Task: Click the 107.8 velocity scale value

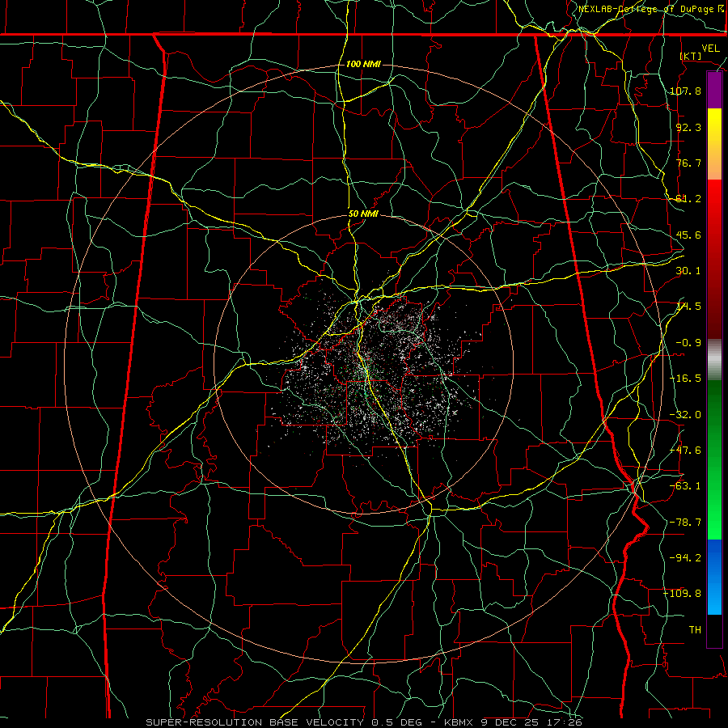Action: tap(685, 91)
